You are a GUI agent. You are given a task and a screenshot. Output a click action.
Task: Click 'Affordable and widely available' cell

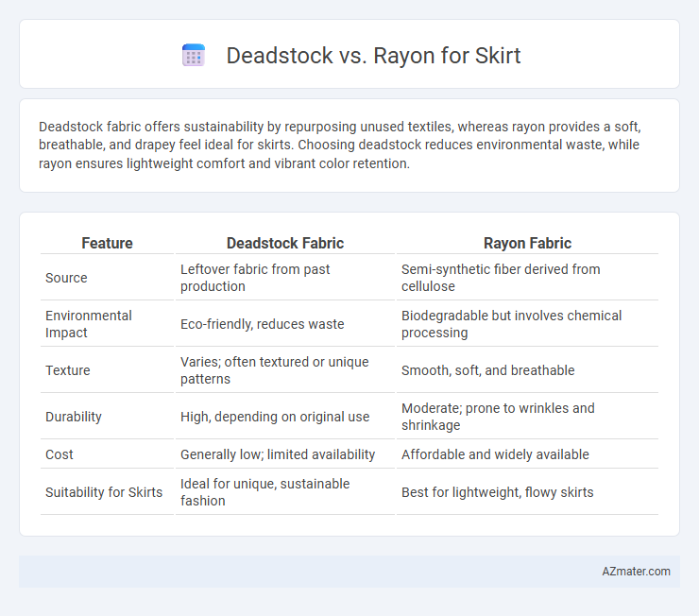click(x=495, y=454)
